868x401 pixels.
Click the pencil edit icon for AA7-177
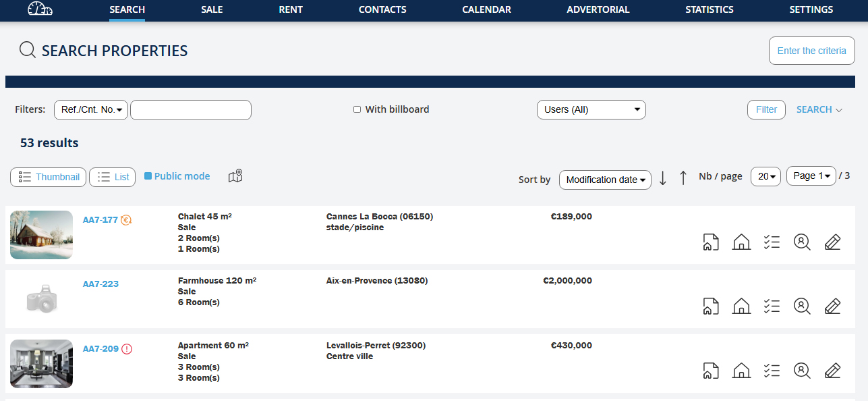832,242
